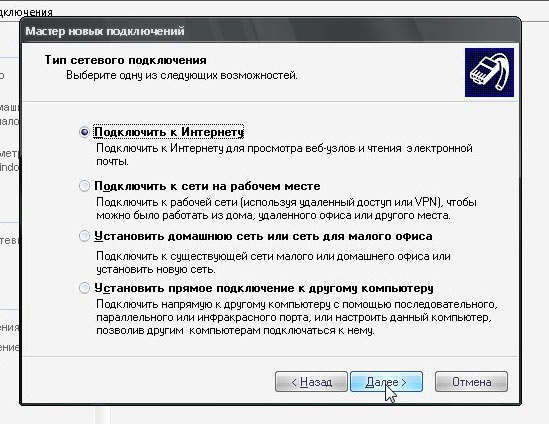Proceed using the 'Далее' button
The image size is (549, 424).
pyautogui.click(x=386, y=382)
